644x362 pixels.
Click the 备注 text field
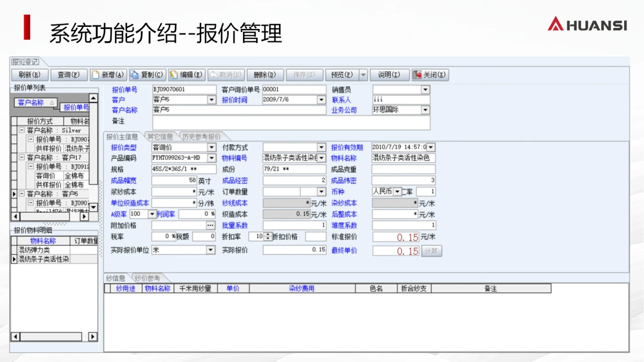point(291,123)
